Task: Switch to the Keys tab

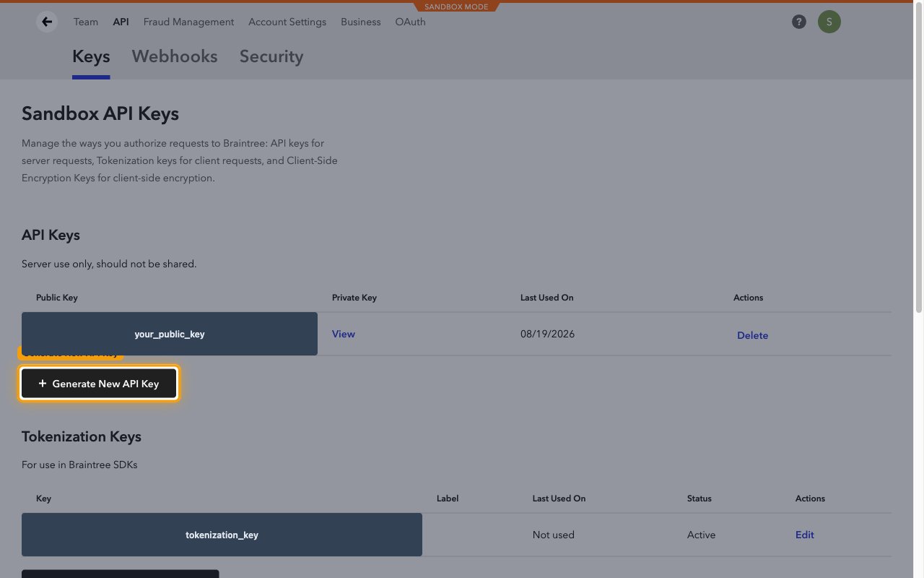Action: (x=91, y=56)
